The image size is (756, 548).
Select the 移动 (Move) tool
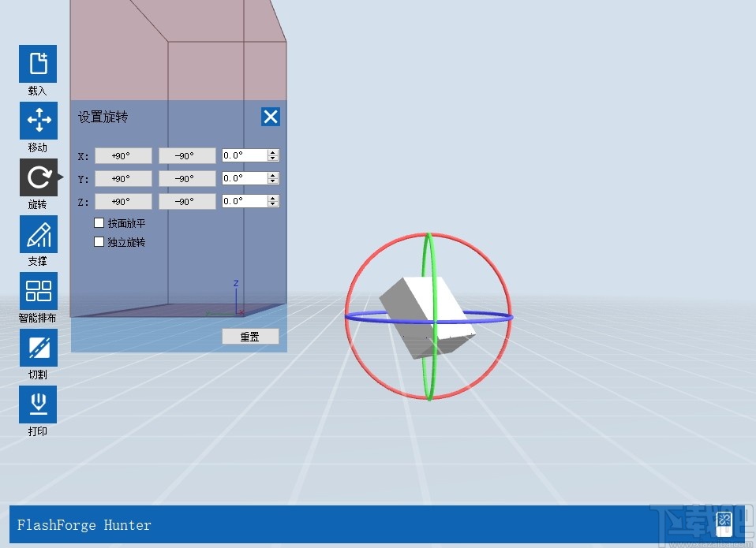point(37,121)
